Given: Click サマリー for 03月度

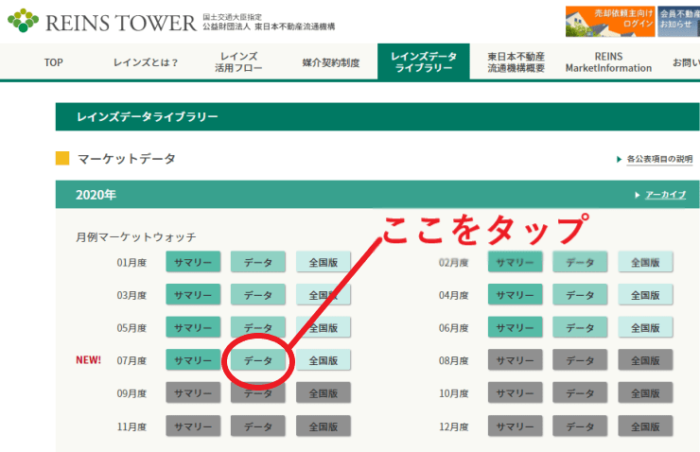Looking at the screenshot, I should click(193, 295).
